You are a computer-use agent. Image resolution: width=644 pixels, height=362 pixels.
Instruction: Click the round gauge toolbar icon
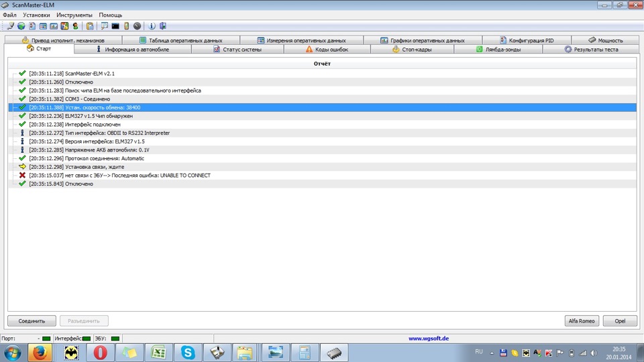coord(137,26)
